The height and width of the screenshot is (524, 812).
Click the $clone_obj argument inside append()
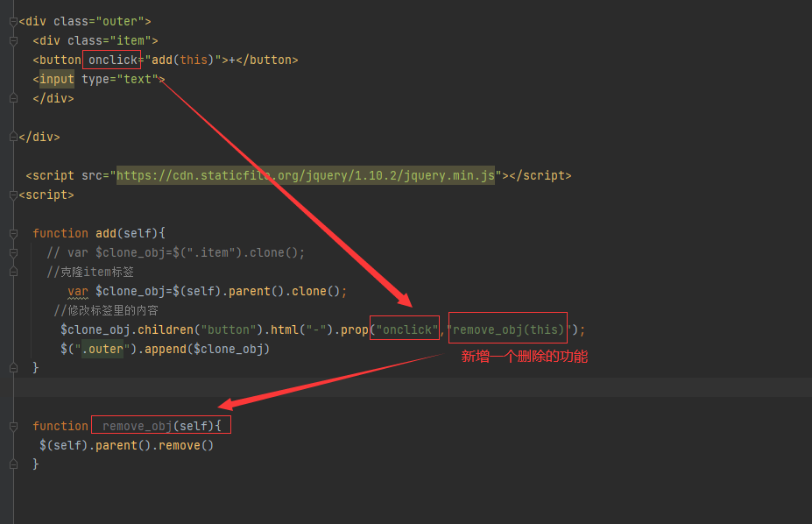point(229,349)
